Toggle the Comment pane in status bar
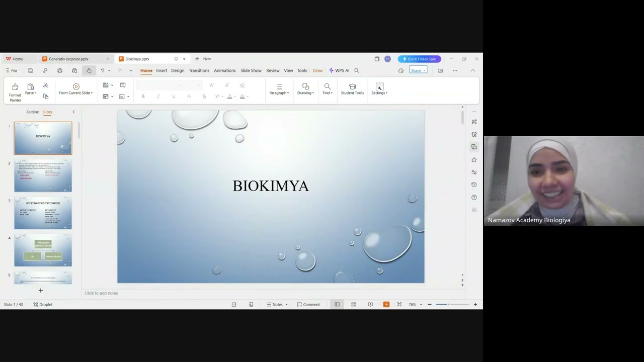Viewport: 644px width, 362px height. (308, 304)
